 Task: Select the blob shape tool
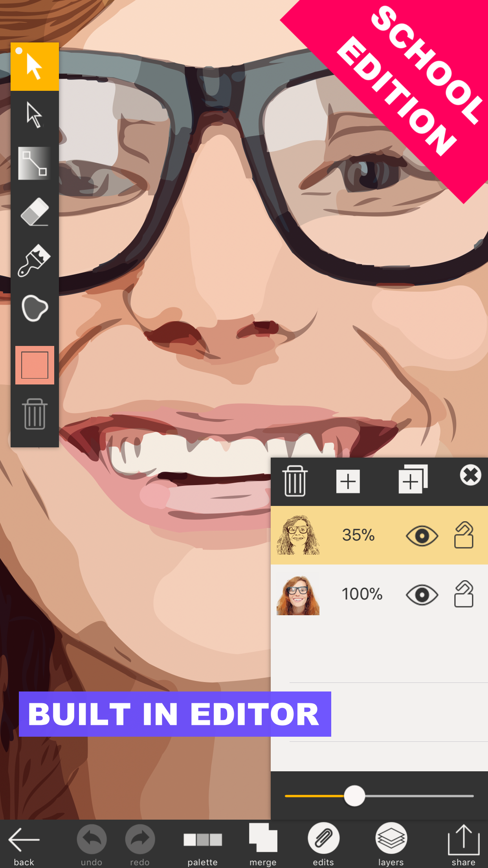coord(35,308)
